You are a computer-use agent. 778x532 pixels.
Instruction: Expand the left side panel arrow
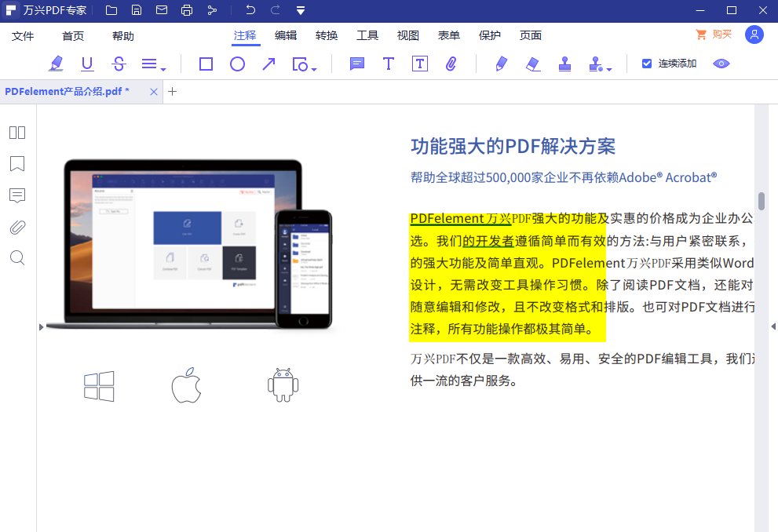(x=41, y=327)
